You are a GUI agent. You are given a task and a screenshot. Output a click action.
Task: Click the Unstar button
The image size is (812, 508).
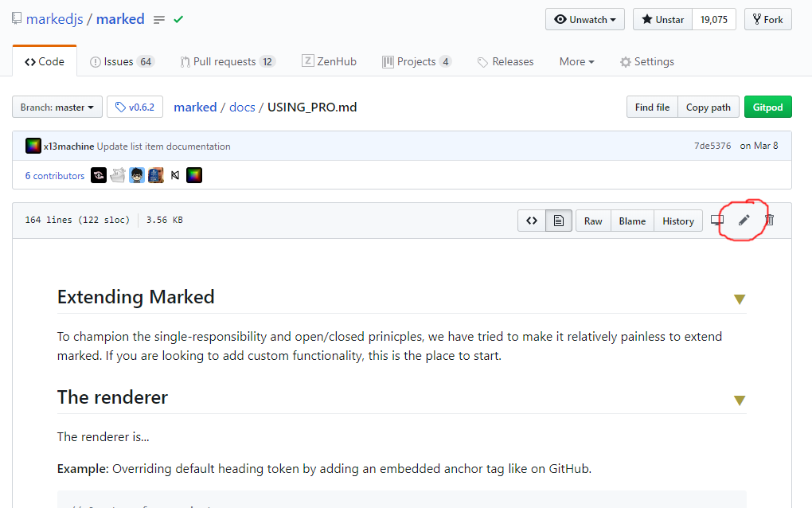[x=663, y=20]
